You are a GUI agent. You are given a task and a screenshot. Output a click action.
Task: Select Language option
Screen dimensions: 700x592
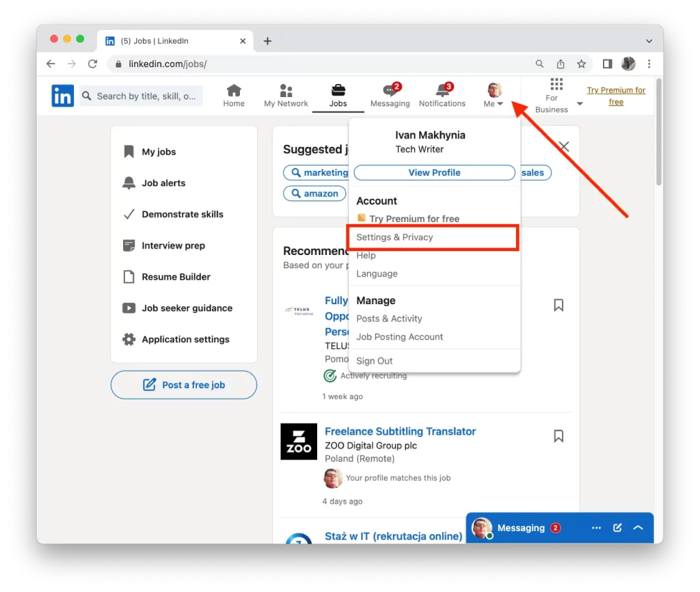pos(377,273)
